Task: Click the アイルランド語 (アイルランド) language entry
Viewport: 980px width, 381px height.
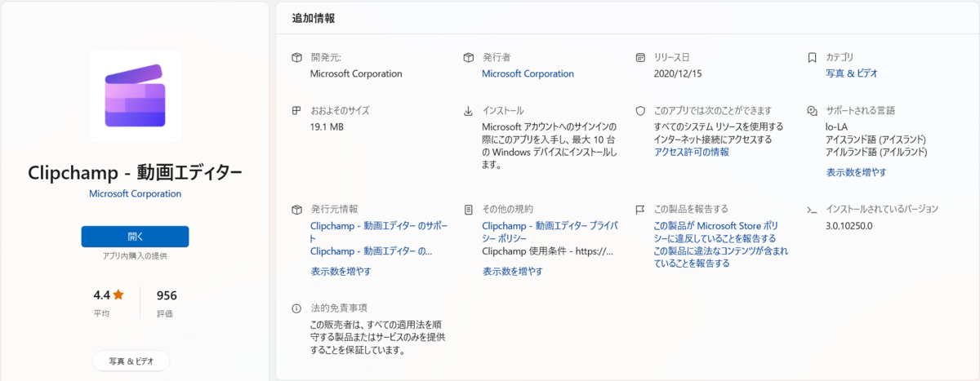Action: tap(876, 152)
